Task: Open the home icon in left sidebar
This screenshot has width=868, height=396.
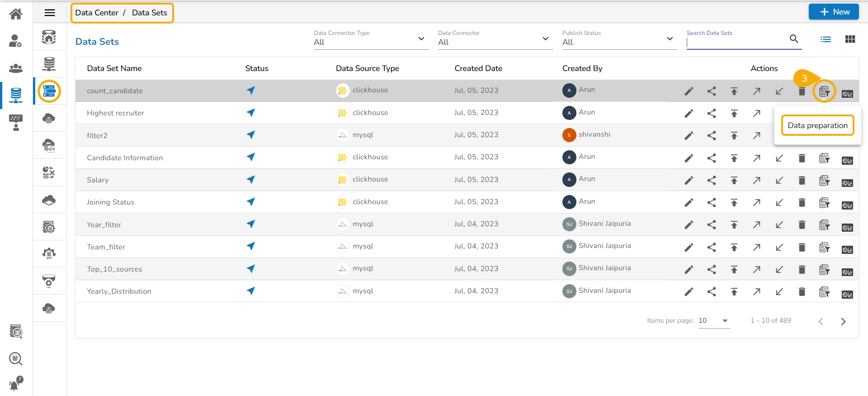Action: pos(16,14)
